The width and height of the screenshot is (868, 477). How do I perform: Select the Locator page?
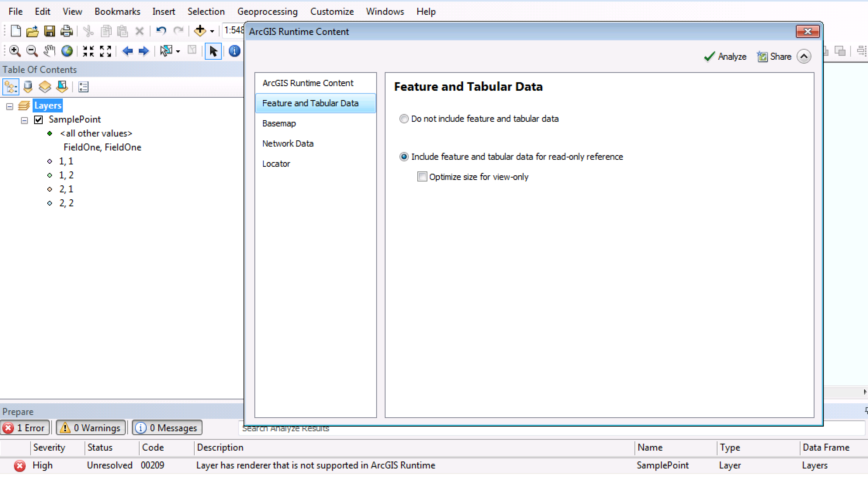tap(315, 164)
